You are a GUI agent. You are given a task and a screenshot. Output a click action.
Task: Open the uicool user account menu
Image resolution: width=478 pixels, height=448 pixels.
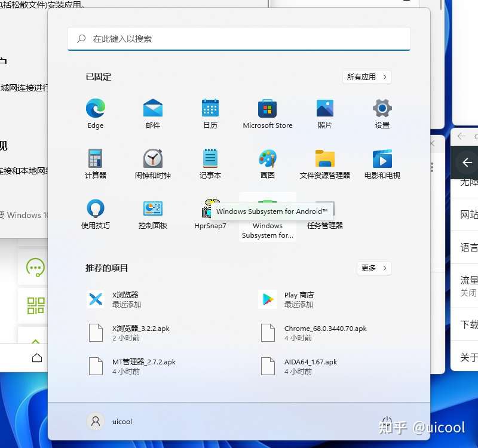click(x=110, y=422)
